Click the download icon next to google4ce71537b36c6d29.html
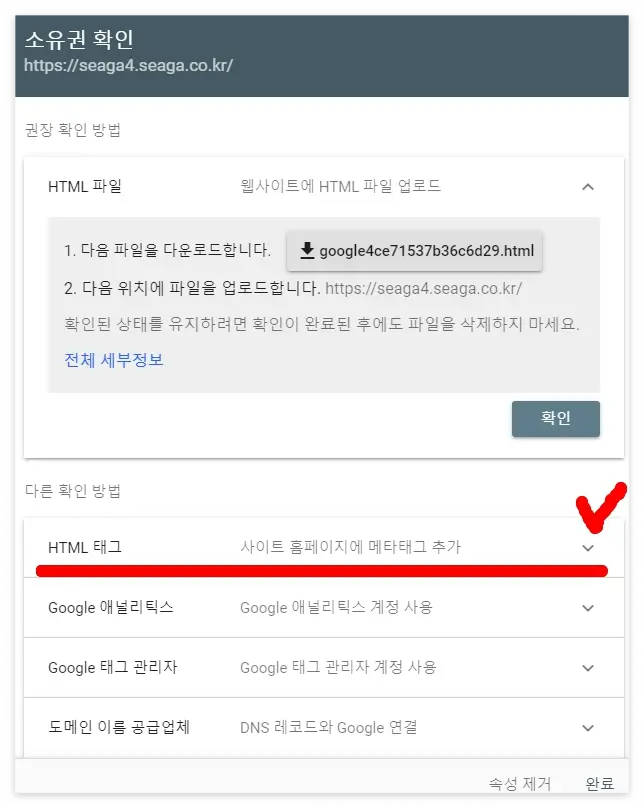Viewport: 644px width, 808px height. (308, 250)
